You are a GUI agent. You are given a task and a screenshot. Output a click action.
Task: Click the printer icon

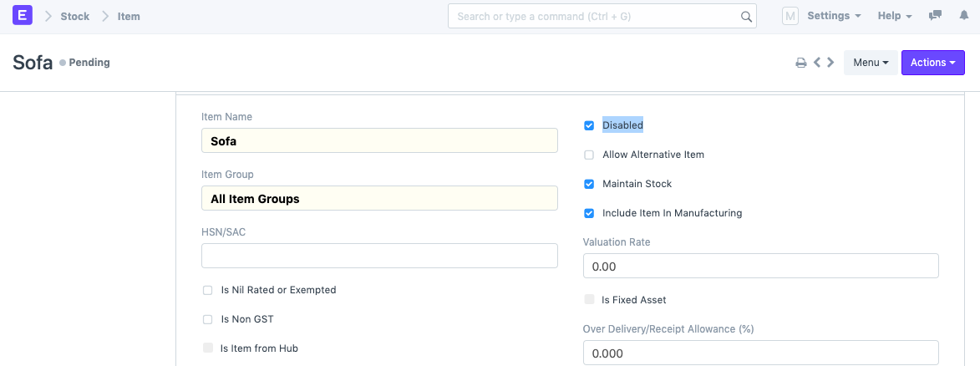[800, 63]
